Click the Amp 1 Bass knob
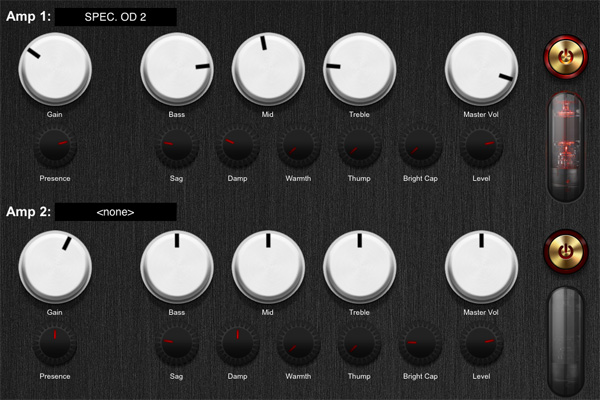The width and height of the screenshot is (600, 400). click(x=177, y=69)
